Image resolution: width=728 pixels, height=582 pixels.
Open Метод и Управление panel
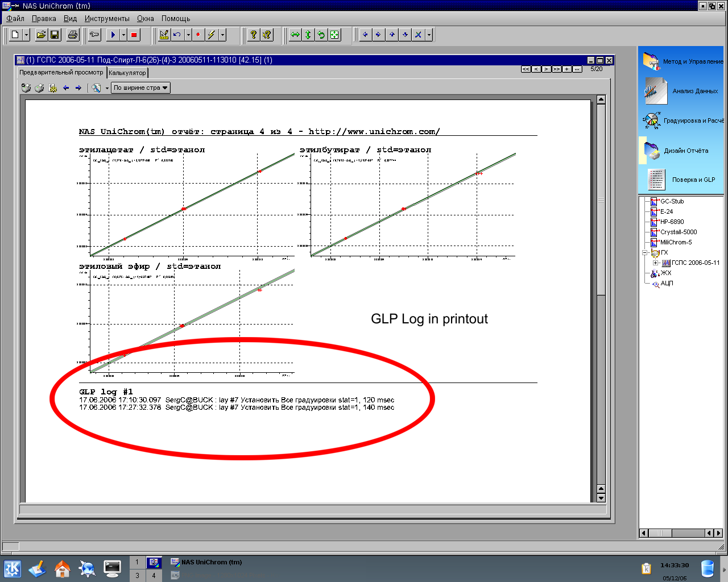tap(682, 61)
